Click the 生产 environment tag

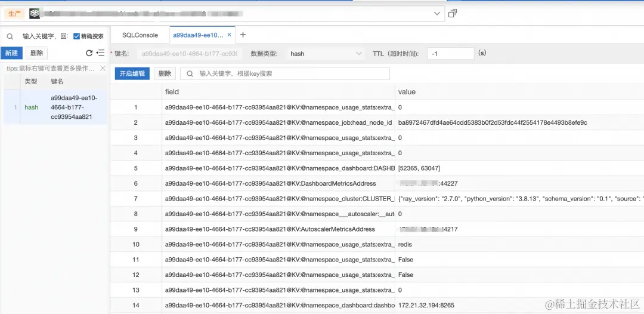point(15,14)
